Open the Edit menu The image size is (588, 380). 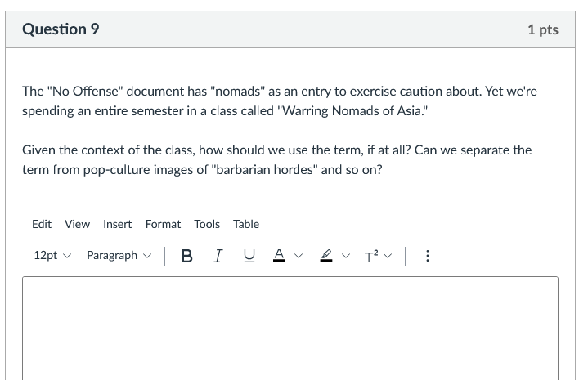point(42,224)
